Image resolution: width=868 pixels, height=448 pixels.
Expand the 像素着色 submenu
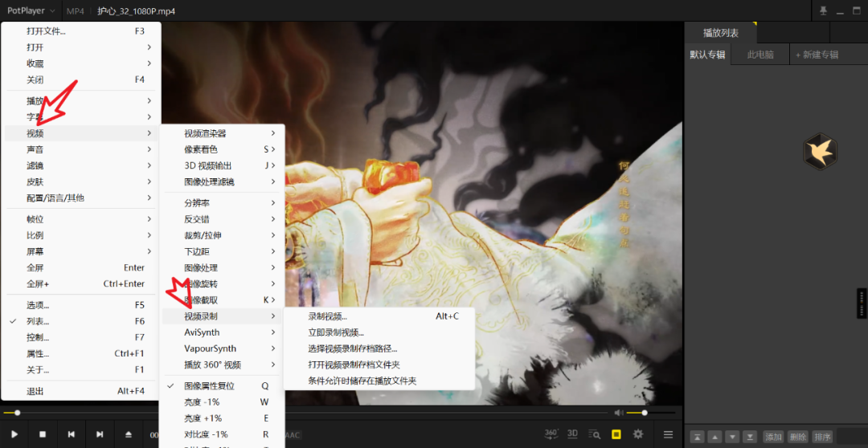[x=223, y=149]
